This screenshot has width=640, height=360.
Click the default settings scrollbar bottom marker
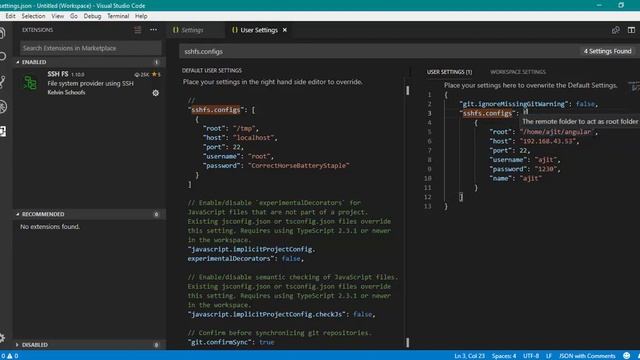coord(407,342)
